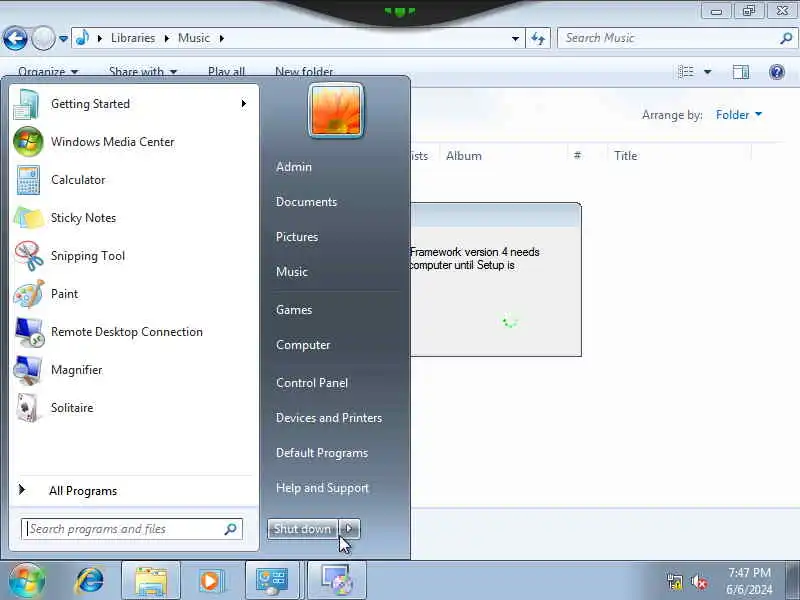This screenshot has width=800, height=600.
Task: Open view options dropdown arrow
Action: click(x=708, y=72)
